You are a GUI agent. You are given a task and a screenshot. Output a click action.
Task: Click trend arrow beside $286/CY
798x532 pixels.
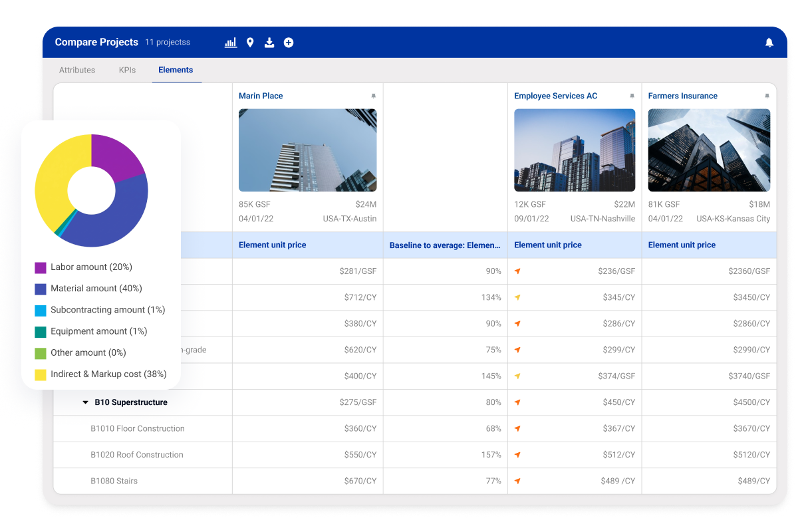point(517,324)
